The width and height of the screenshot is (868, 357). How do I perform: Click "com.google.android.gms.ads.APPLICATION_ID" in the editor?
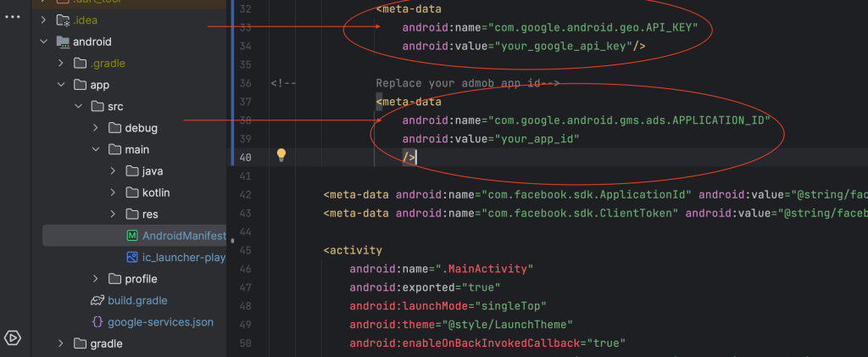pos(630,120)
